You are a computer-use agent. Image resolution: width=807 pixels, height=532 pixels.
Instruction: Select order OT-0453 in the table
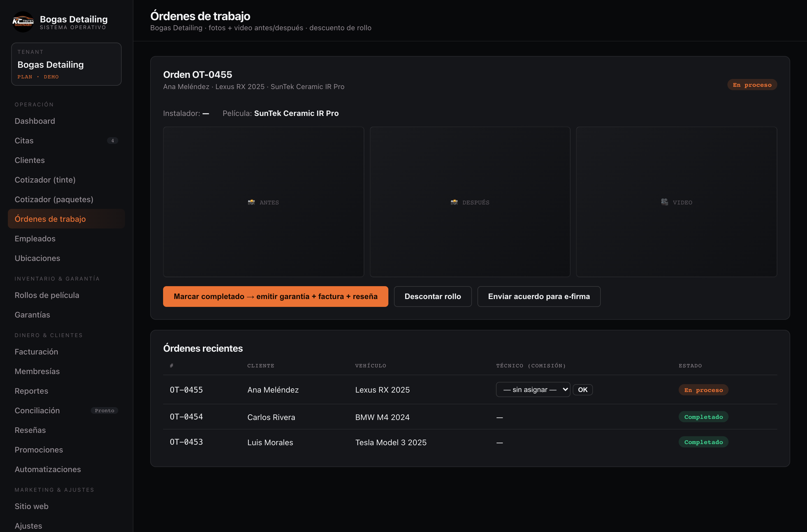pyautogui.click(x=186, y=442)
